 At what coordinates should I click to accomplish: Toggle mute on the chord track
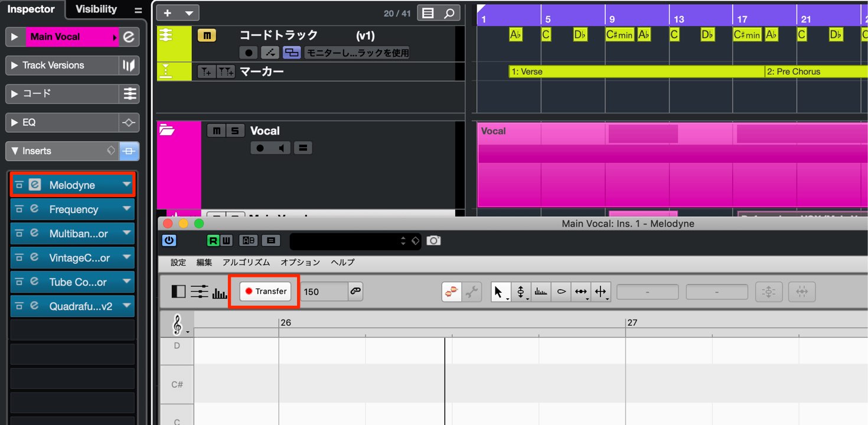pos(207,35)
